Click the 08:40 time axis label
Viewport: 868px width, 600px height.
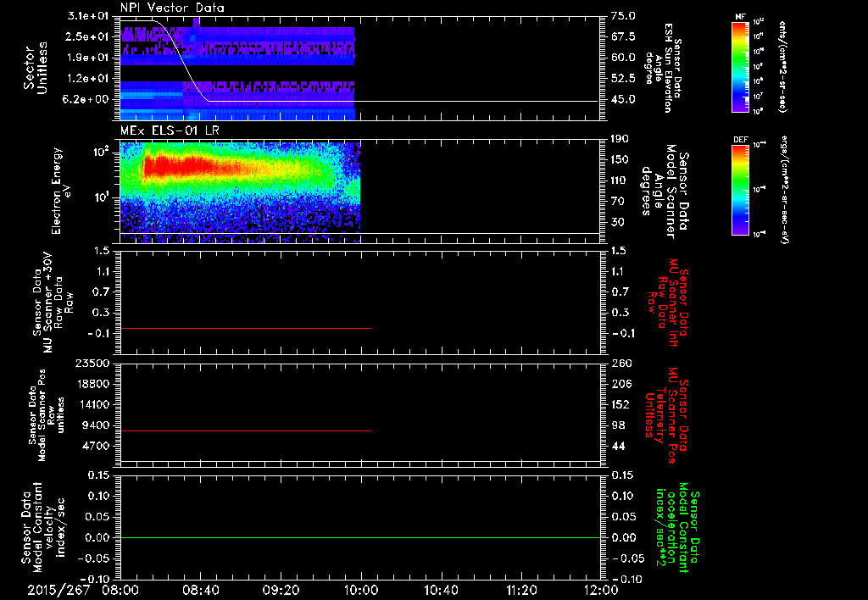tap(200, 590)
